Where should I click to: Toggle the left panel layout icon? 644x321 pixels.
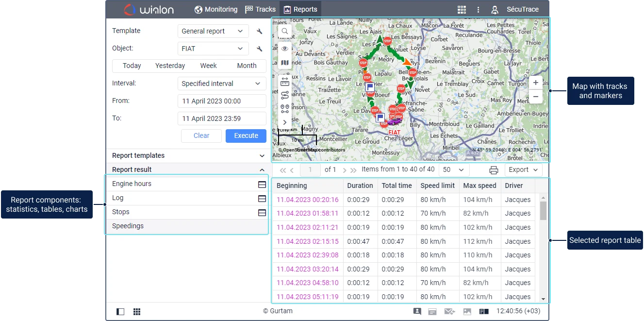[x=120, y=311]
